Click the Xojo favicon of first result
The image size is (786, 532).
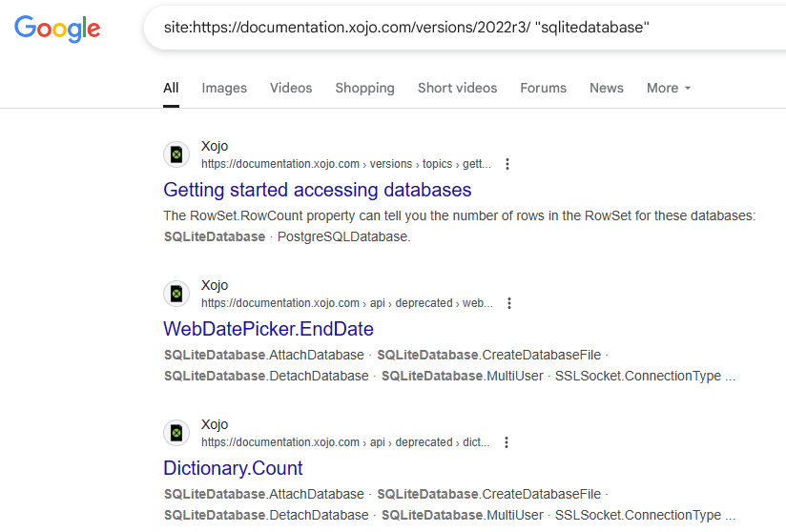point(176,154)
